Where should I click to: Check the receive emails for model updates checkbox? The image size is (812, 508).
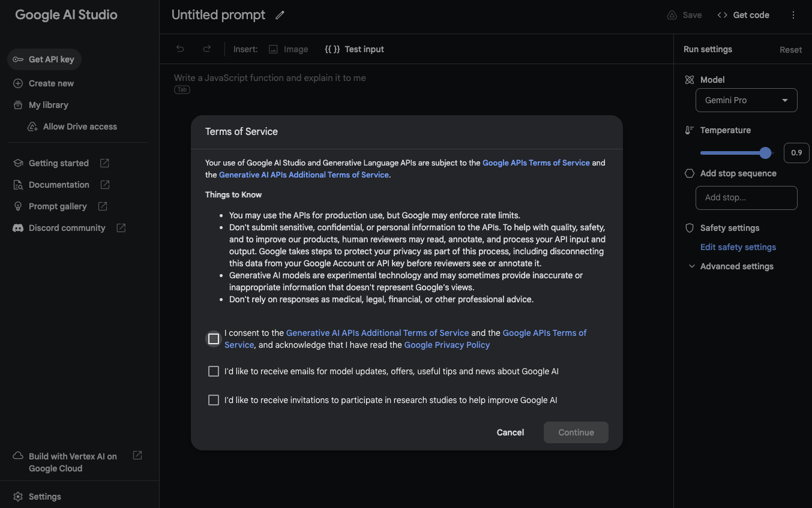tap(214, 371)
